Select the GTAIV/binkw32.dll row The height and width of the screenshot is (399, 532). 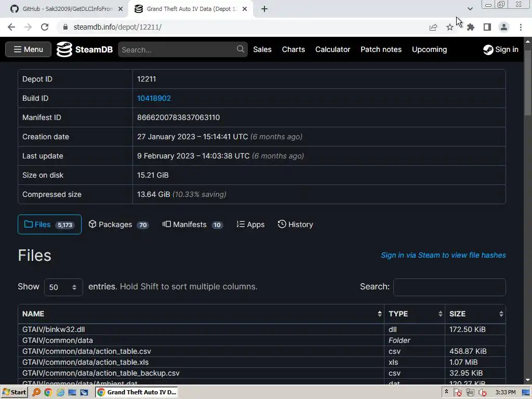pos(262,329)
